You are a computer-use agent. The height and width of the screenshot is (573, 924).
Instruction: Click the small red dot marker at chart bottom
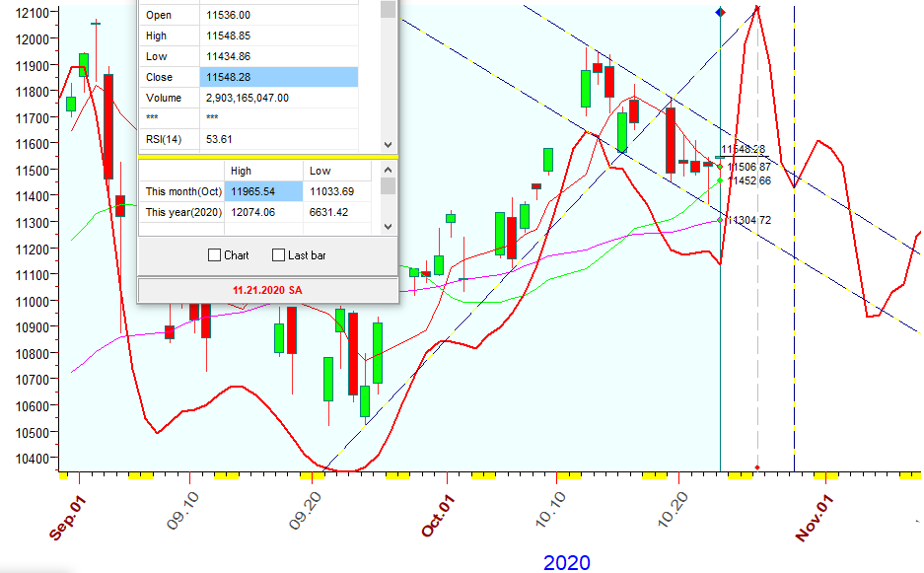click(757, 466)
